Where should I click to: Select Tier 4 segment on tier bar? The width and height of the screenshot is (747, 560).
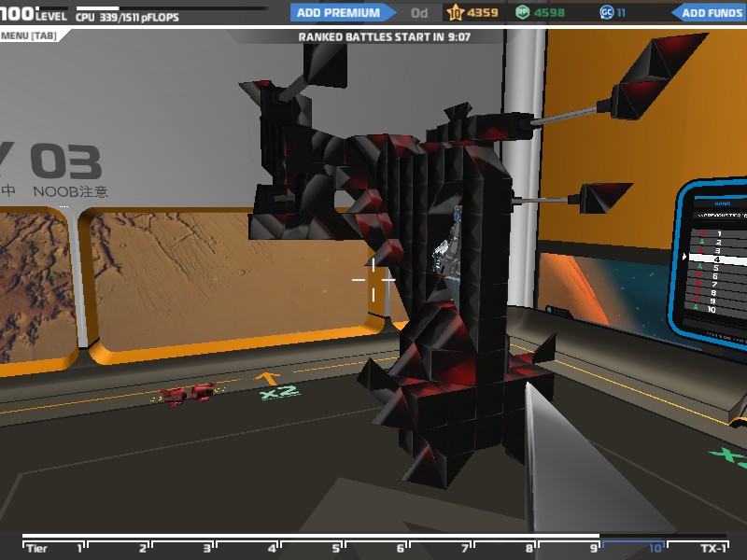(x=247, y=548)
